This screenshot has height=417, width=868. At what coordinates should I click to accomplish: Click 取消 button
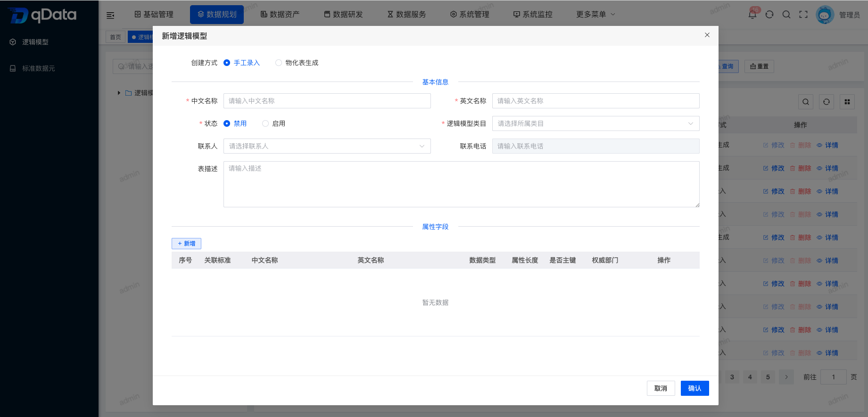pyautogui.click(x=661, y=388)
